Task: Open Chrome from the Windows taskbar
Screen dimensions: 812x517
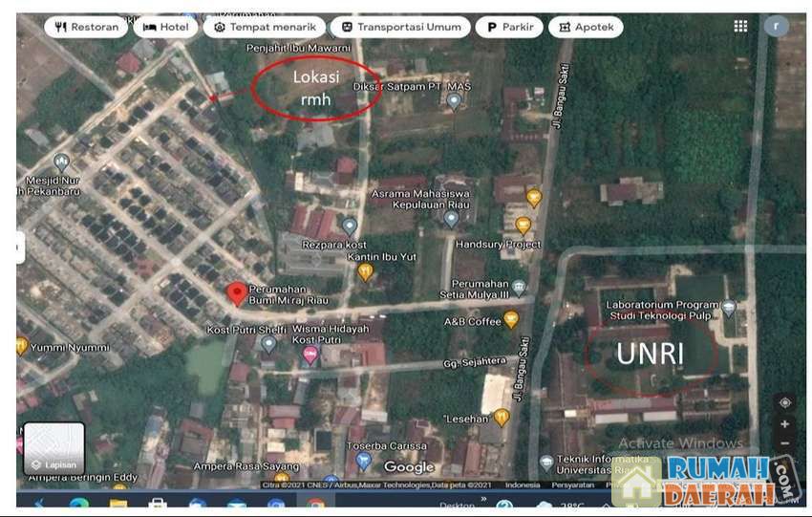Action: coord(316,505)
